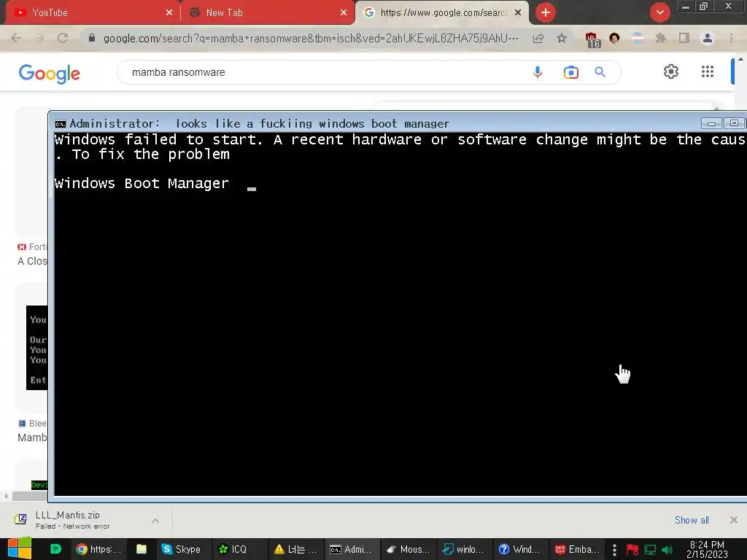The height and width of the screenshot is (560, 747).
Task: Show all downloads
Action: (x=692, y=520)
